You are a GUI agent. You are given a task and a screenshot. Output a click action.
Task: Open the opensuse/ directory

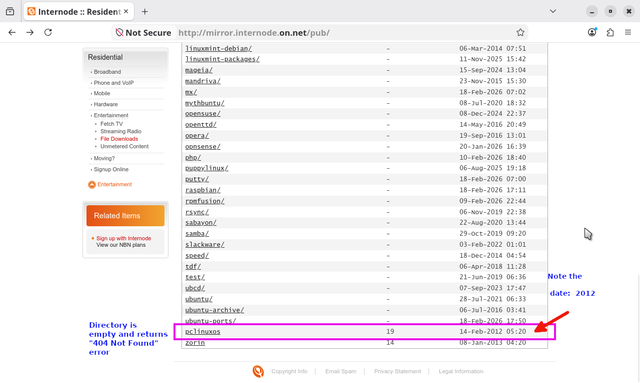coord(203,114)
